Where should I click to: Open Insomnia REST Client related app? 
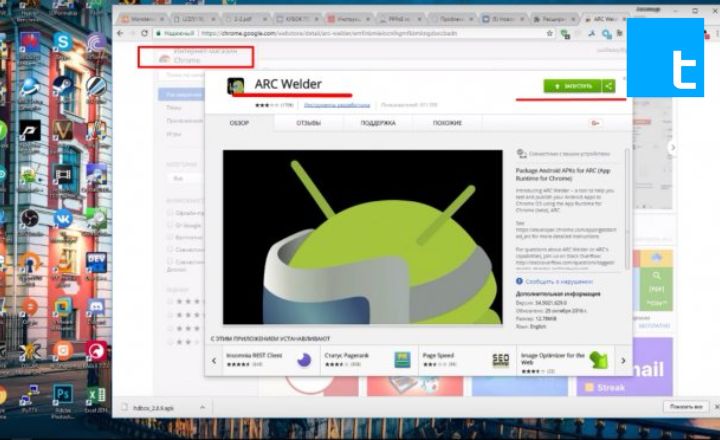[x=271, y=360]
